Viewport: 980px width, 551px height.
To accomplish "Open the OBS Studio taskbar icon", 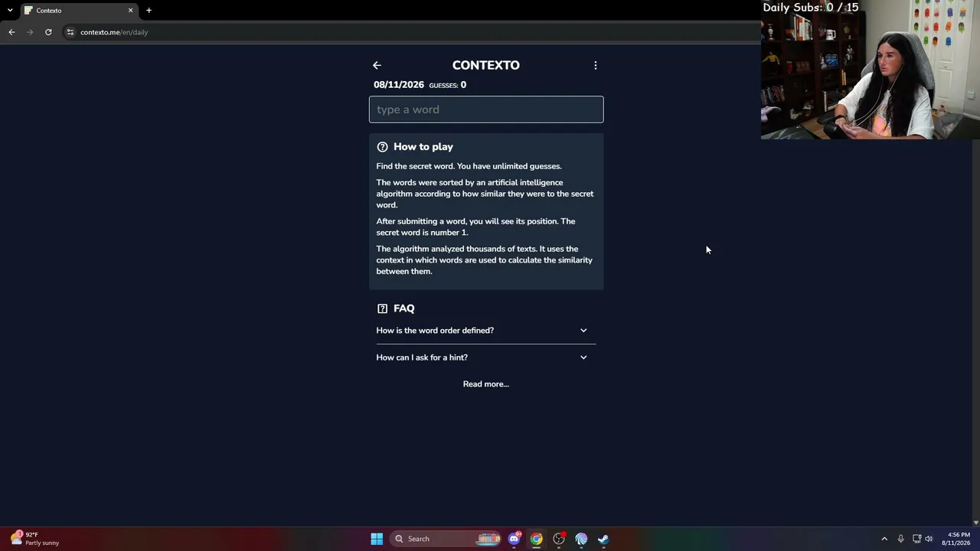I will (559, 539).
